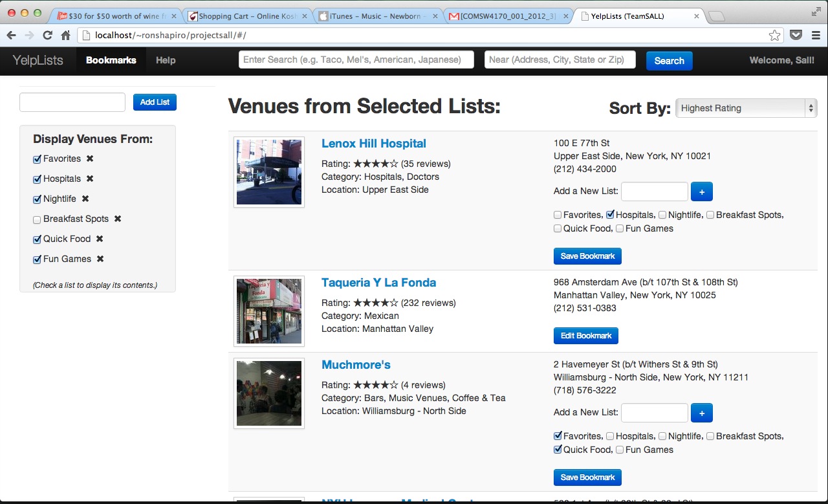Save Bookmark for Muchmore's
Screen dimensions: 828x504
coord(587,477)
